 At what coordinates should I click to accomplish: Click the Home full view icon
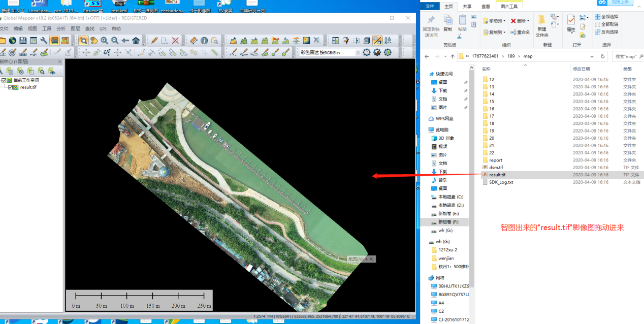(x=136, y=41)
